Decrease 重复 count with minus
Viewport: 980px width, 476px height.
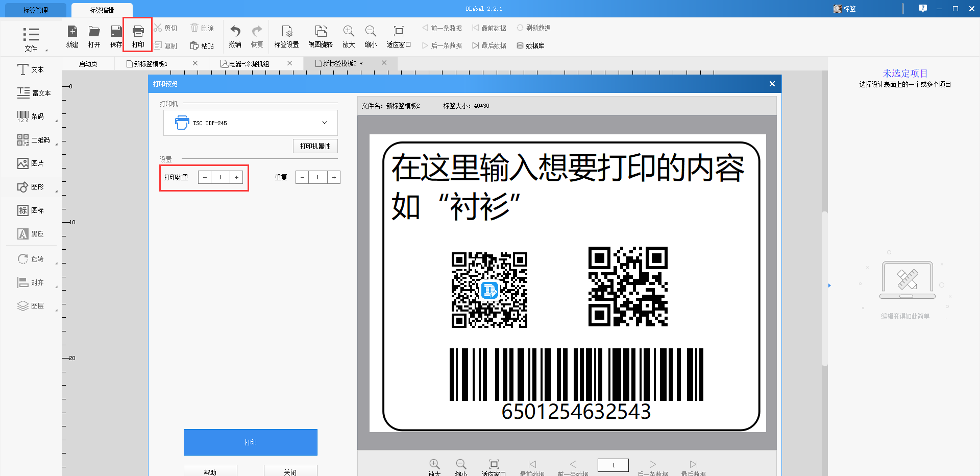(x=302, y=177)
